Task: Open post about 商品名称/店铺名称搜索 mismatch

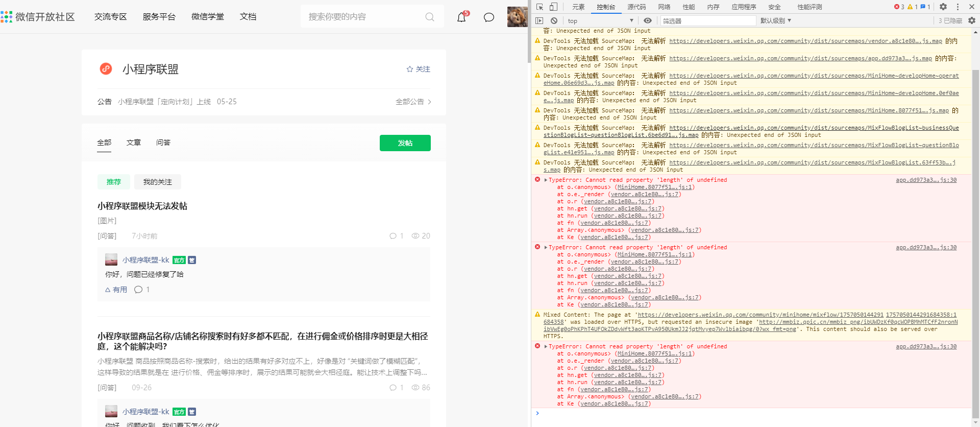Action: pos(263,341)
